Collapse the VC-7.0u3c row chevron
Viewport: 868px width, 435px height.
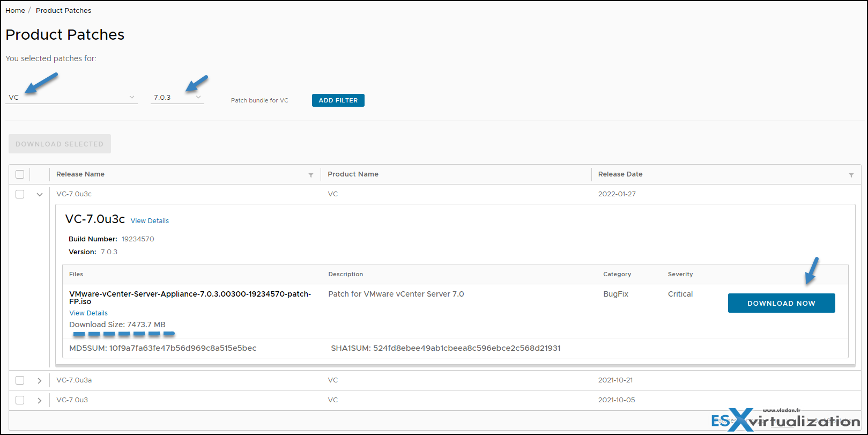tap(40, 195)
